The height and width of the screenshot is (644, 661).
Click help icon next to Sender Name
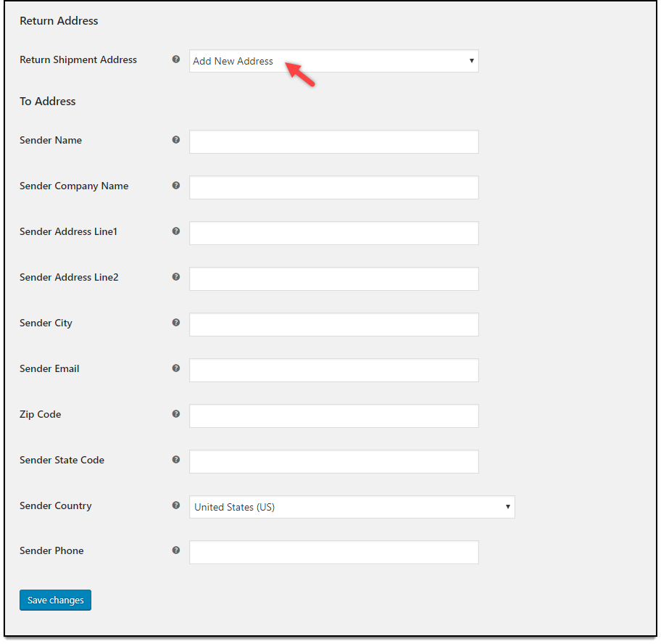[176, 140]
